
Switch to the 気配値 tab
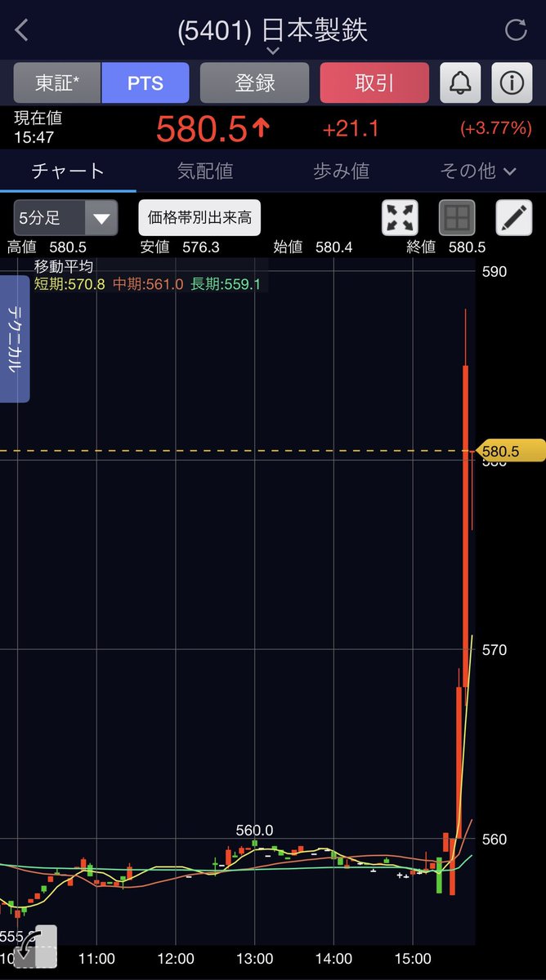point(205,171)
